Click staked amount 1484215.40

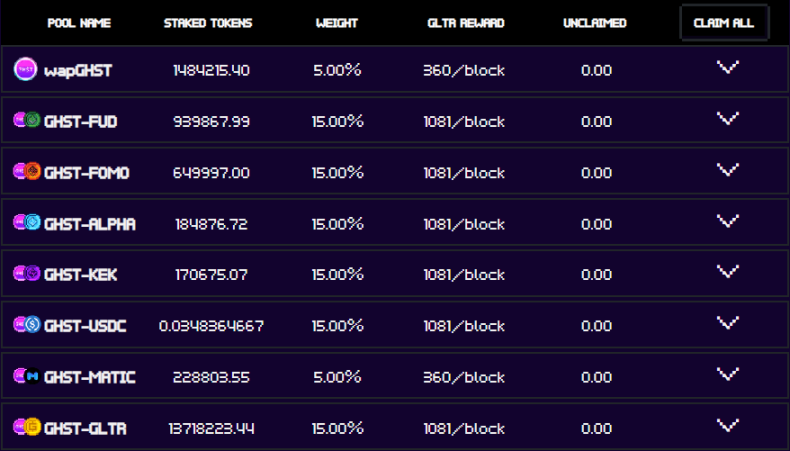pos(211,70)
